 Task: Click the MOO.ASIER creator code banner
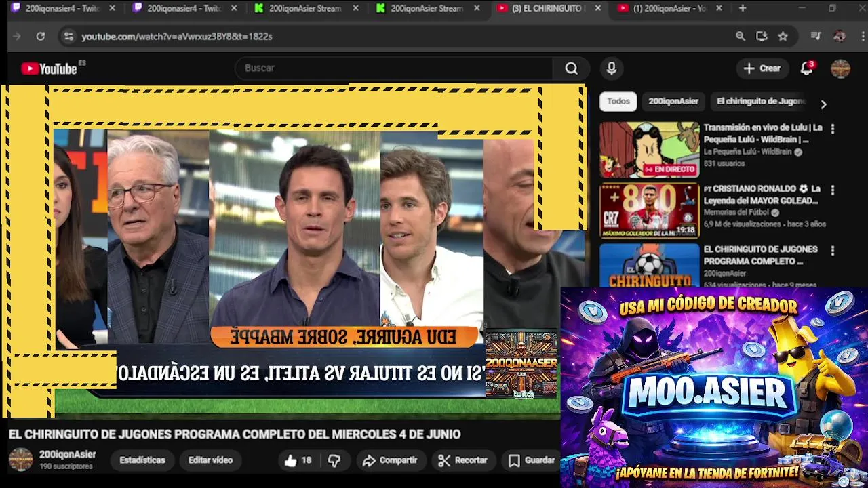coord(714,388)
